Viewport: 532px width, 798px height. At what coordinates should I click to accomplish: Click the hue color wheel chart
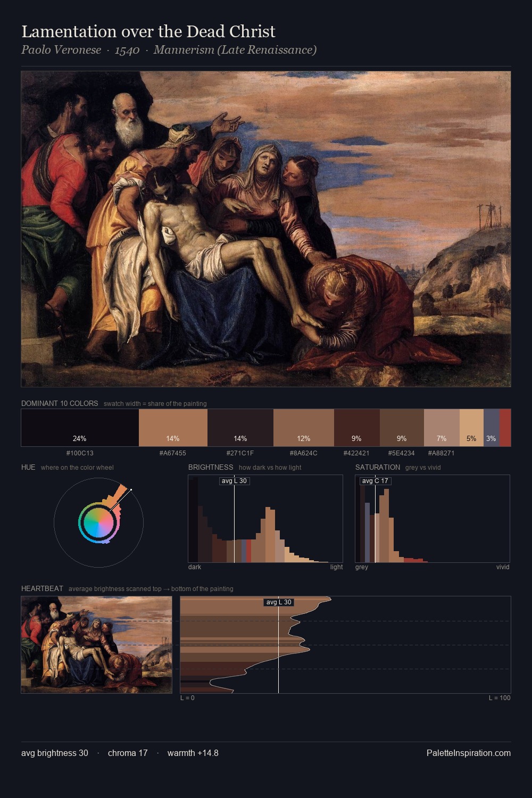click(x=98, y=522)
